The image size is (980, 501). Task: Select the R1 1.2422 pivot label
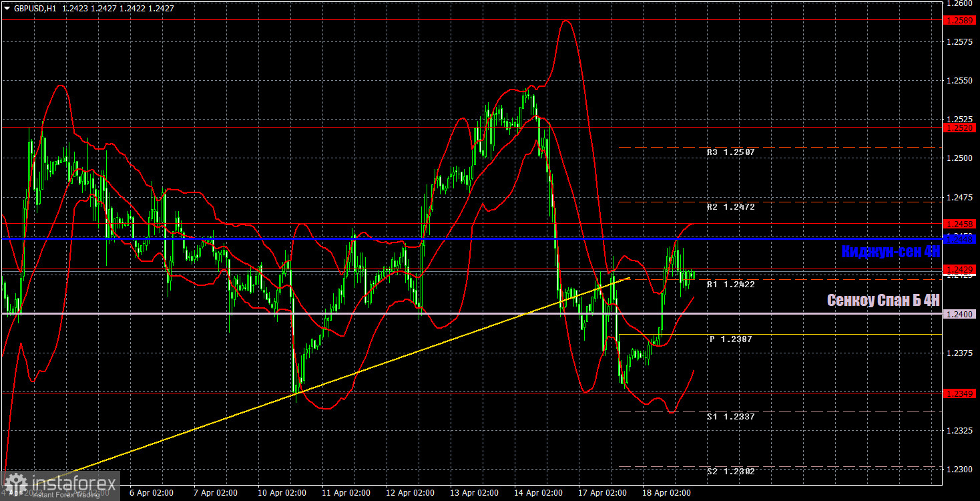731,285
